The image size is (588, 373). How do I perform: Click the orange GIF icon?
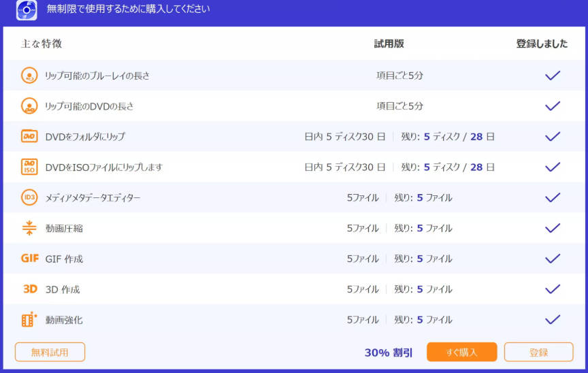pos(30,258)
